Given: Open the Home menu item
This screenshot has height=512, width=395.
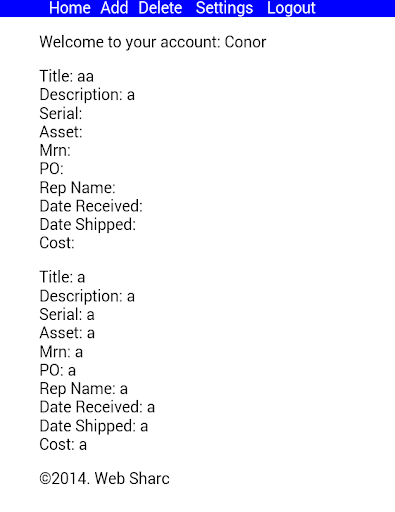Looking at the screenshot, I should pyautogui.click(x=70, y=8).
